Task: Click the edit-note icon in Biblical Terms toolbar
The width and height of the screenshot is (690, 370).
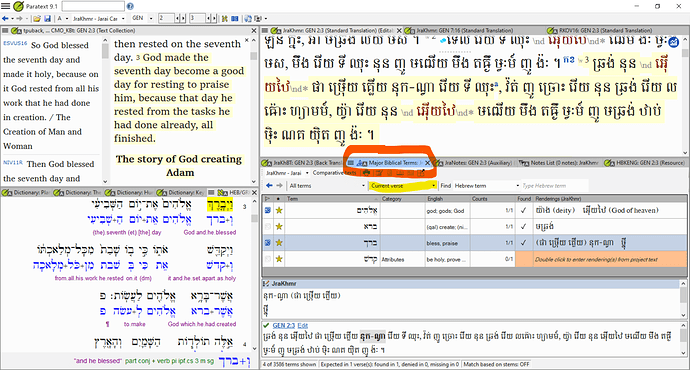Action: (378, 173)
